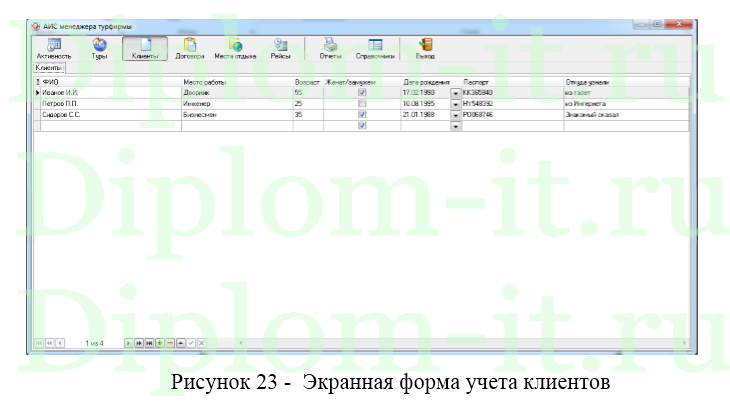Jump back a page of records

49,343
